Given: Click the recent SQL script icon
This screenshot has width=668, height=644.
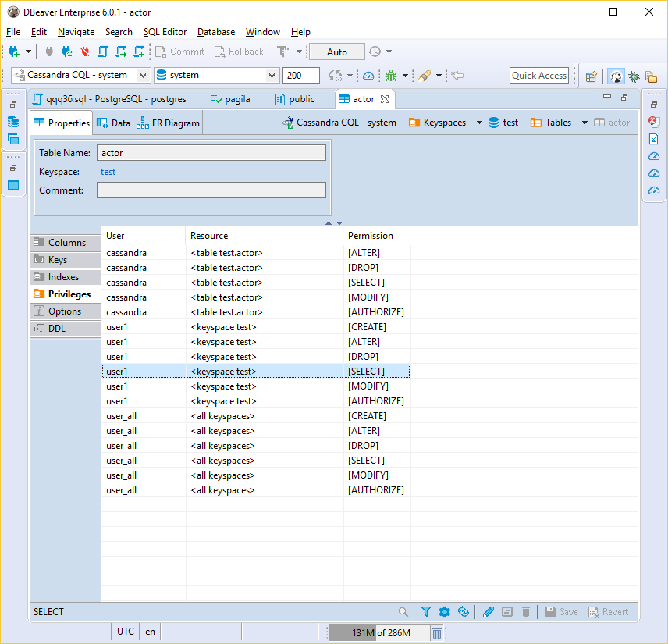Looking at the screenshot, I should pos(121,52).
